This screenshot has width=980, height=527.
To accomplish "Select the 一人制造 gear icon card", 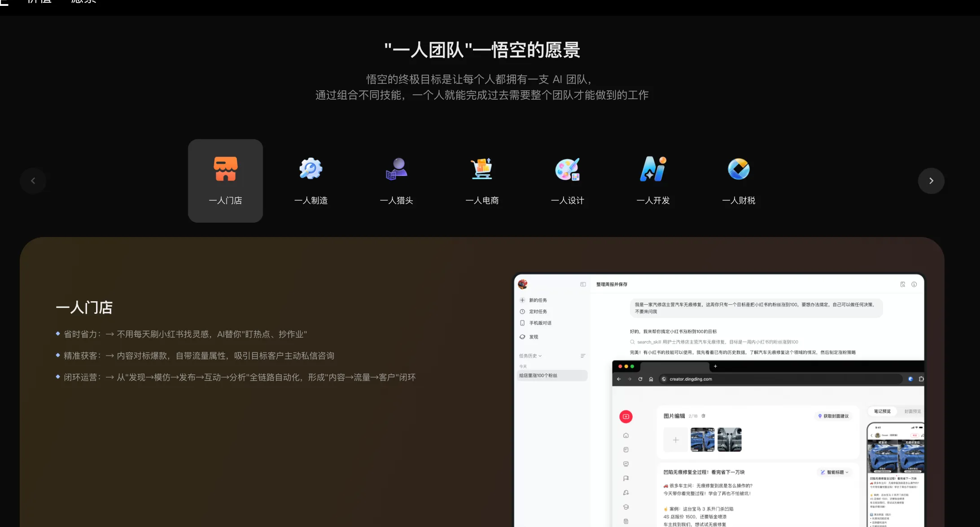I will tap(311, 180).
